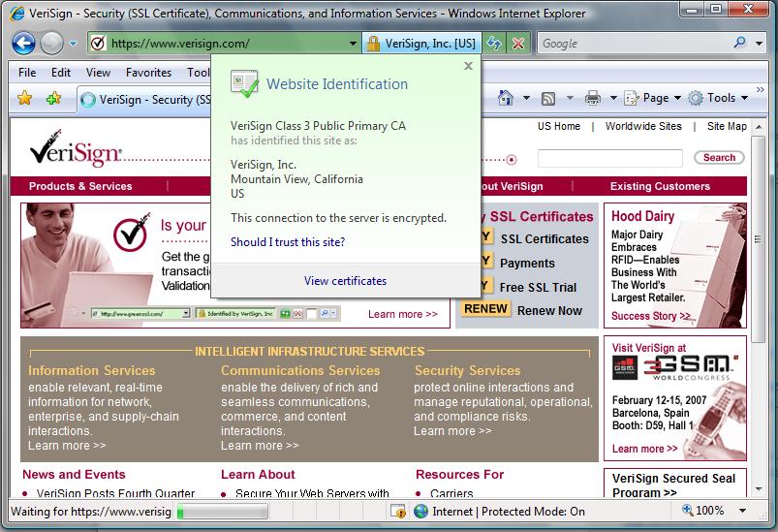Click the Site Map link
778x532 pixels.
pyautogui.click(x=727, y=126)
